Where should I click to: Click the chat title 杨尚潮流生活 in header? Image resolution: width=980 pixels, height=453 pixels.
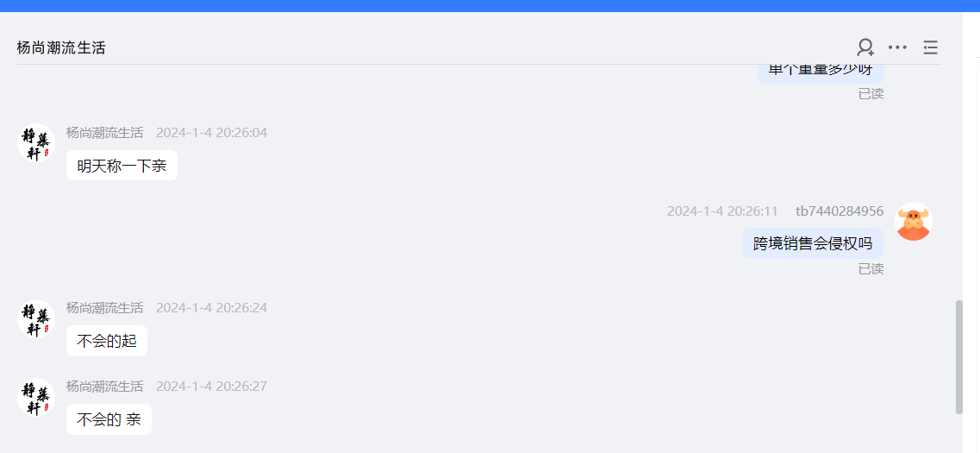[61, 47]
